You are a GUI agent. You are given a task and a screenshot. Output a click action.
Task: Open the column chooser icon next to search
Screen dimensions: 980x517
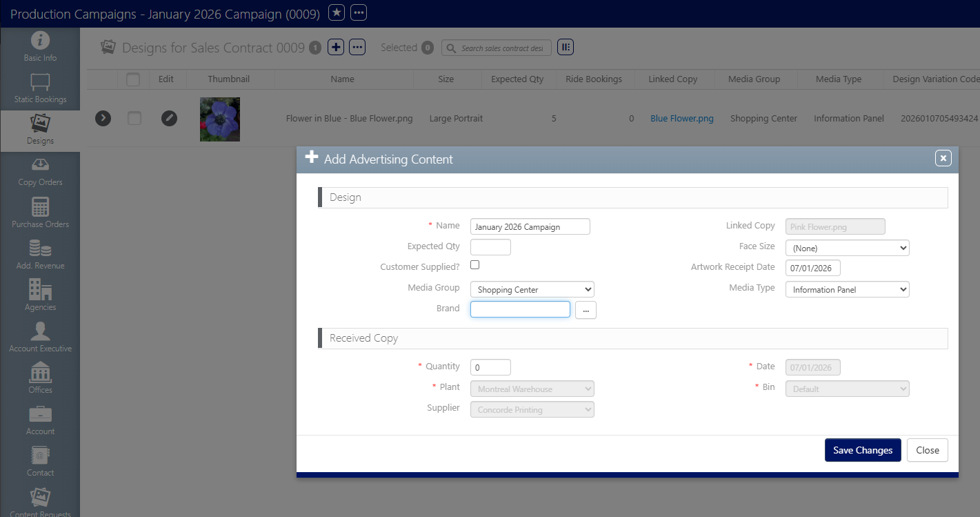pyautogui.click(x=566, y=47)
